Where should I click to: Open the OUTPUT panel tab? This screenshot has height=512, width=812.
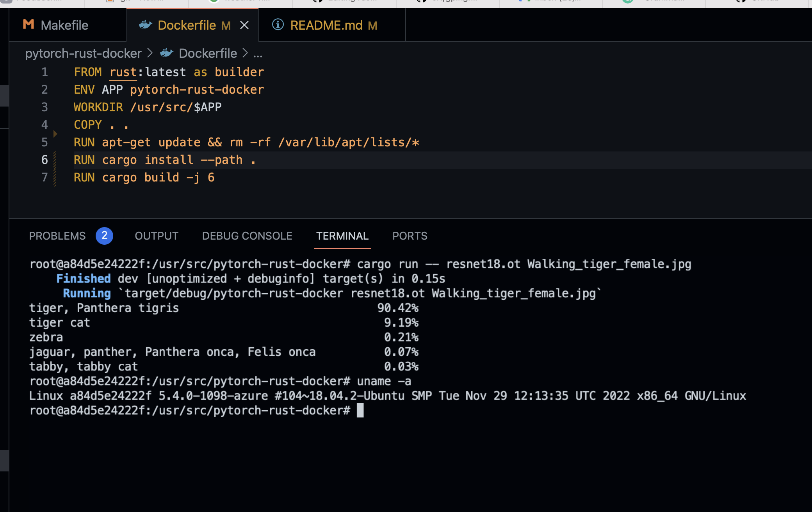[x=157, y=236]
